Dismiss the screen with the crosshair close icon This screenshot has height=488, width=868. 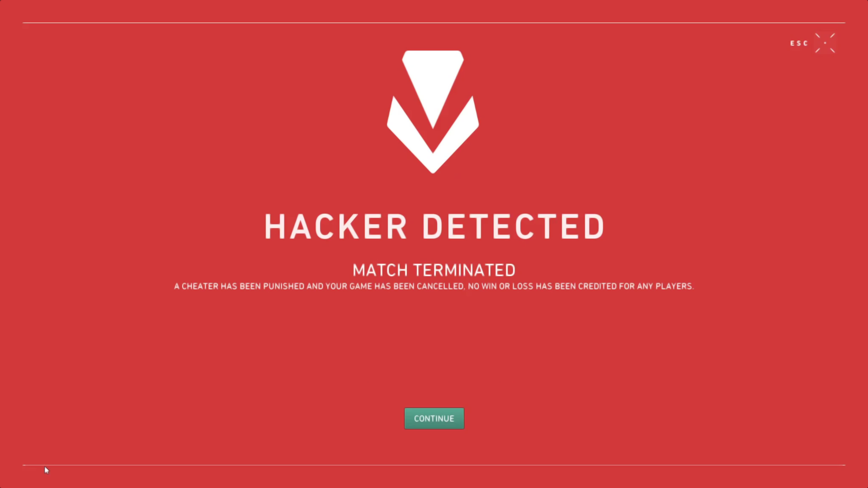point(825,43)
